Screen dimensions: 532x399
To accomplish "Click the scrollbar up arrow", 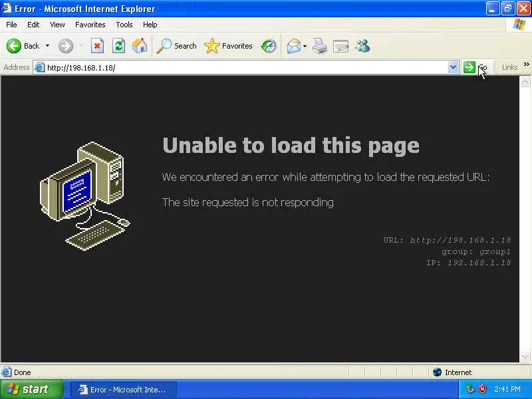I will click(525, 81).
